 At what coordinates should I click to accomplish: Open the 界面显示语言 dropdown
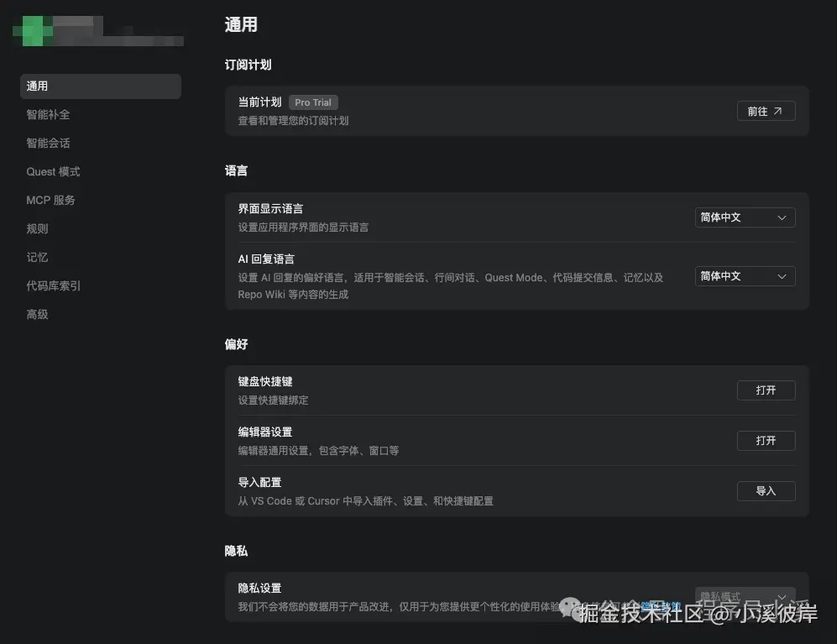(x=744, y=217)
